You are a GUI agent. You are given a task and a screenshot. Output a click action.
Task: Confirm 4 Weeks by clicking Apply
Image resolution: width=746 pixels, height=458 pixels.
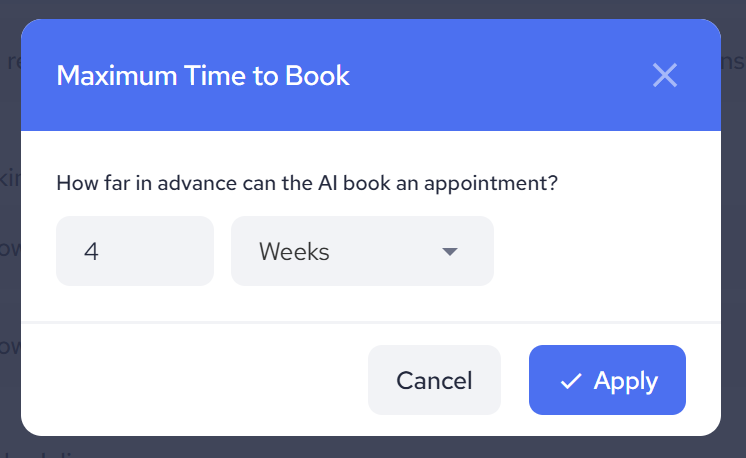(x=607, y=380)
